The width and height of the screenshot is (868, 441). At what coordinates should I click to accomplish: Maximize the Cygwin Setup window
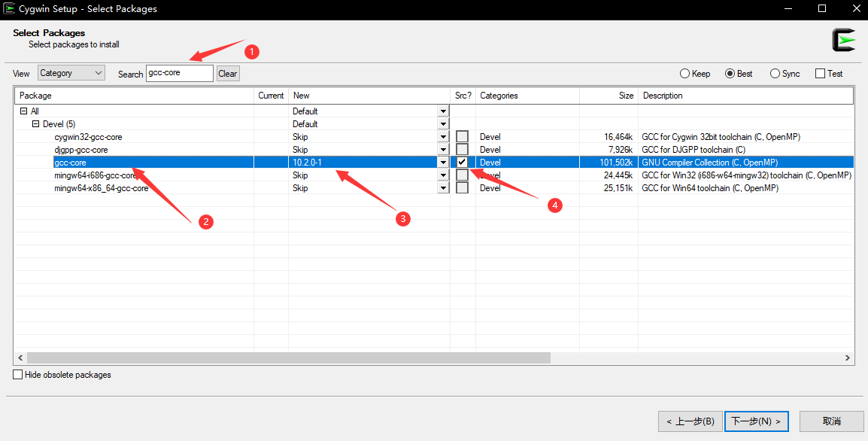coord(822,8)
